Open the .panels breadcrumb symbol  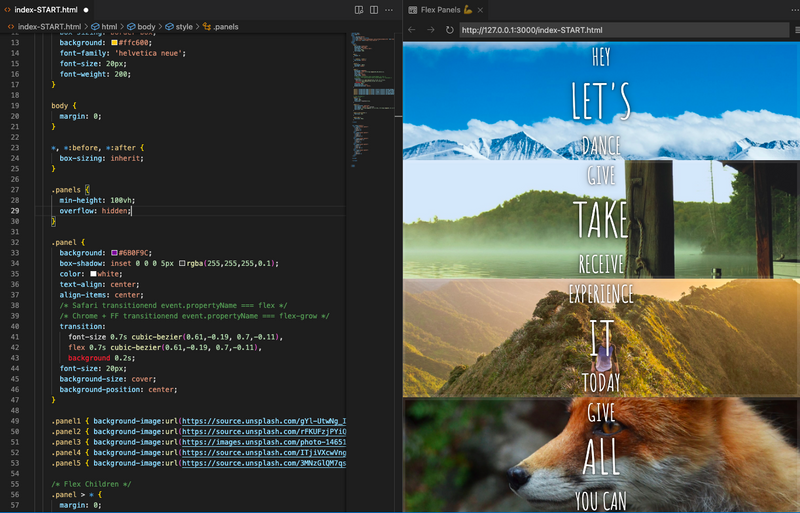point(223,26)
